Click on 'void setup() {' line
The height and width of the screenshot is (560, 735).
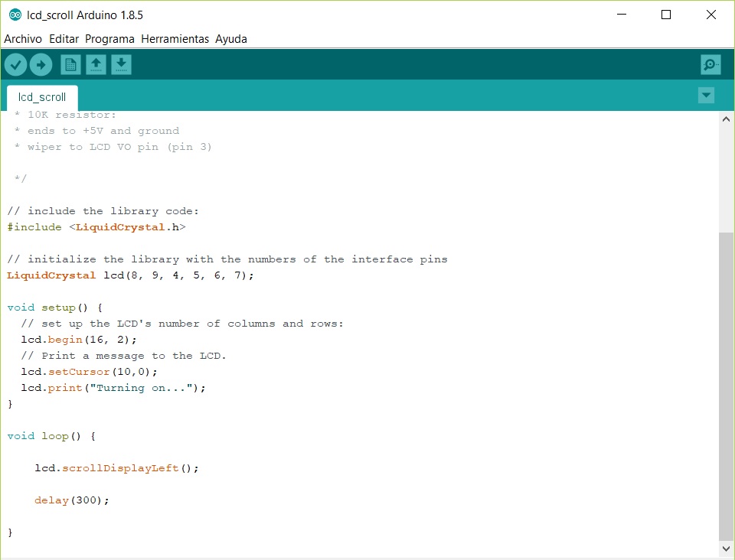click(x=55, y=308)
